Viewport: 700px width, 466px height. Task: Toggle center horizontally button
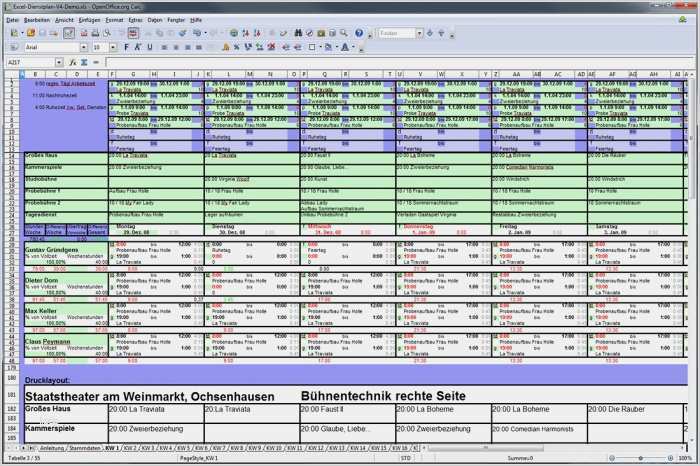176,47
